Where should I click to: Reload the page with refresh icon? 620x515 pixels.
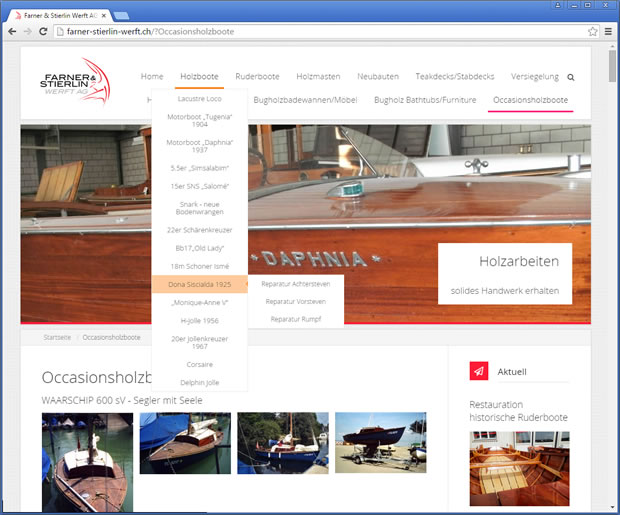[x=43, y=32]
